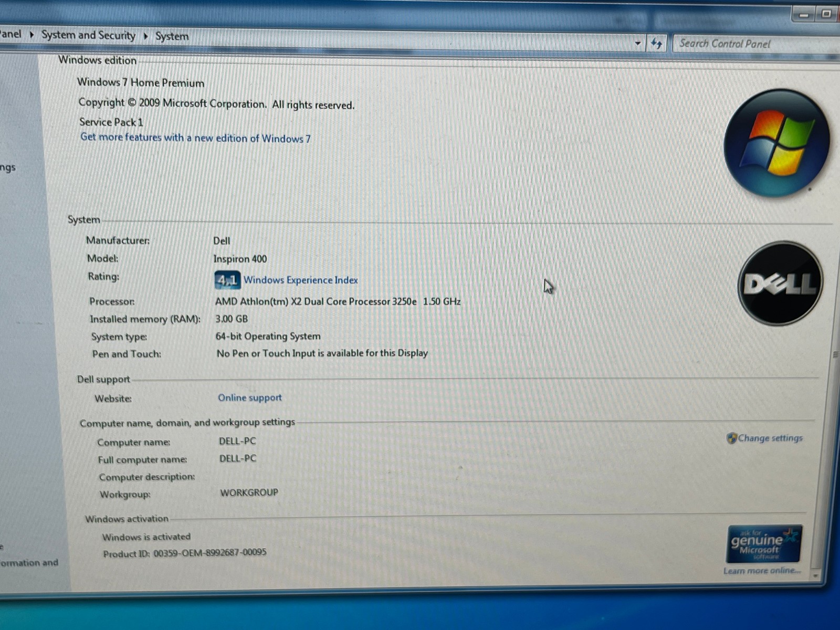
Task: Click 'Dell support' section heading
Action: point(103,379)
